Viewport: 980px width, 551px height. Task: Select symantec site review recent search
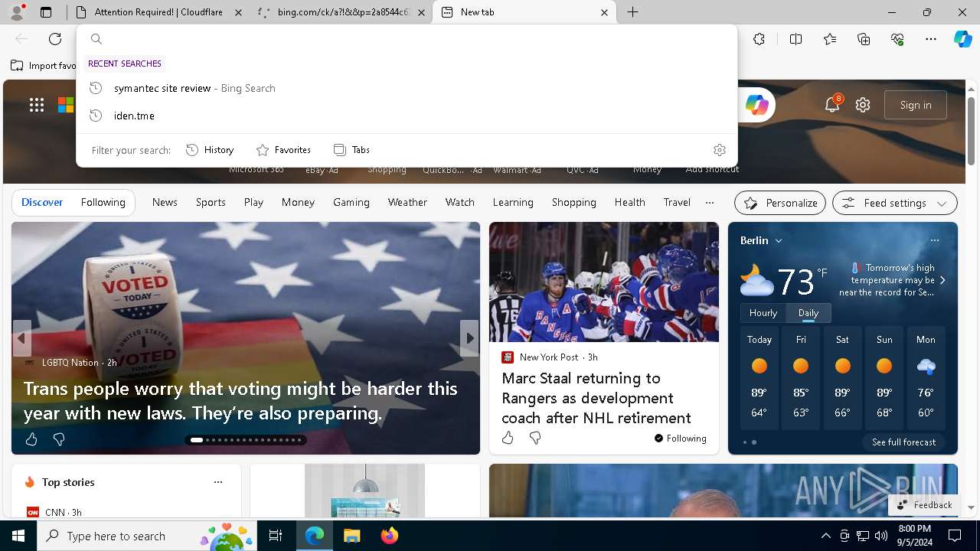pos(407,88)
